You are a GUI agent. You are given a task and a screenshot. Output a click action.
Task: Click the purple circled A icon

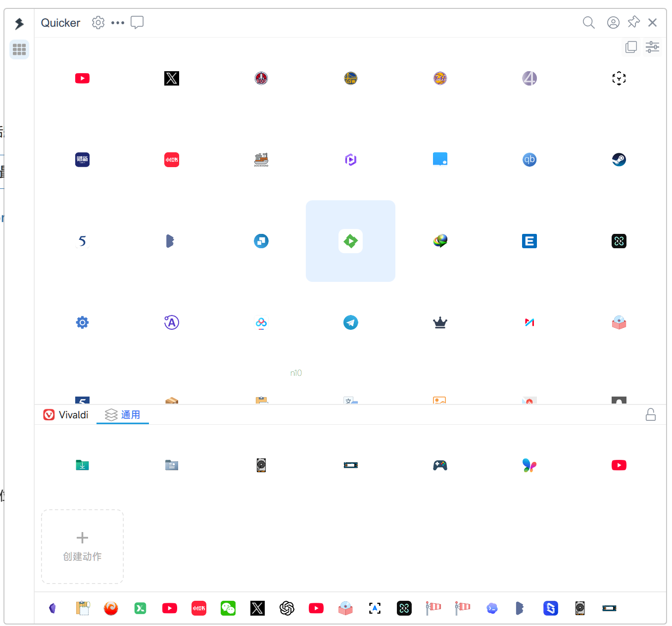pyautogui.click(x=172, y=323)
